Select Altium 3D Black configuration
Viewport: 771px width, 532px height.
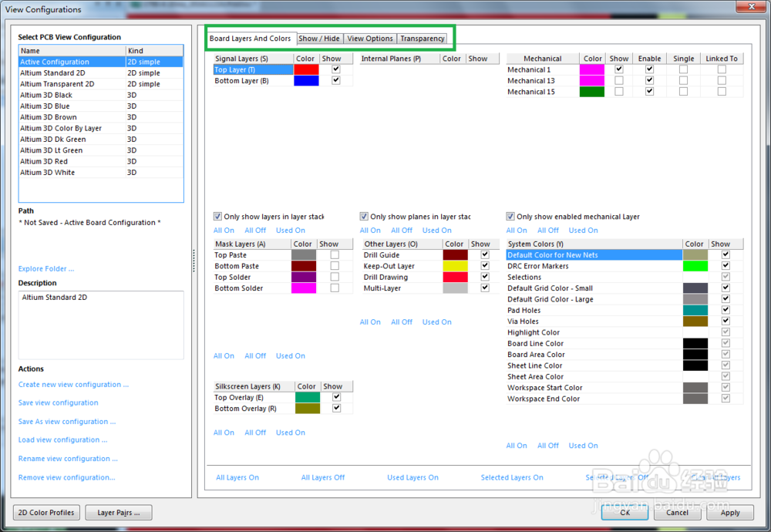pos(101,95)
